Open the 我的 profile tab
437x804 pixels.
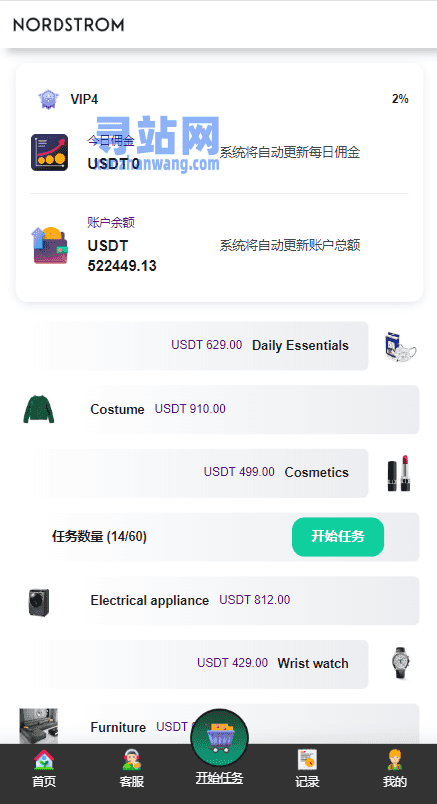point(395,769)
